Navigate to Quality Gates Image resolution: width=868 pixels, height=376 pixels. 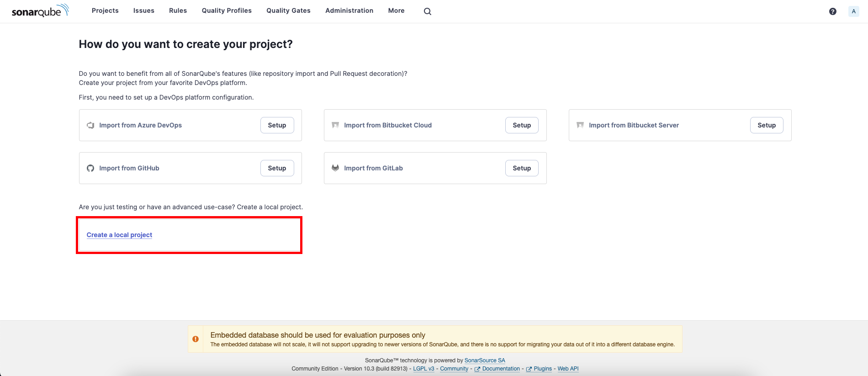tap(289, 11)
